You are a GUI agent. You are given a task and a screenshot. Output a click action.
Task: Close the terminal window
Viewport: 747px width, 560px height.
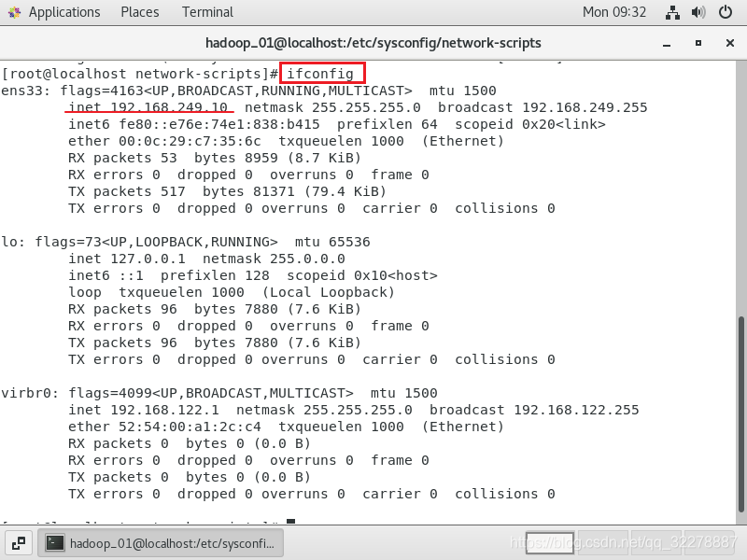pyautogui.click(x=730, y=43)
